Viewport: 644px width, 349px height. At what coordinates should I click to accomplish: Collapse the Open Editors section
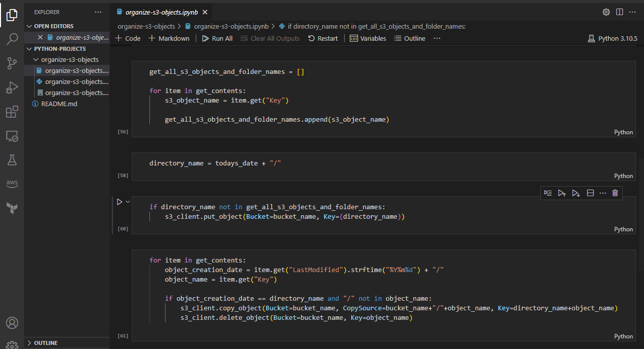[67, 26]
